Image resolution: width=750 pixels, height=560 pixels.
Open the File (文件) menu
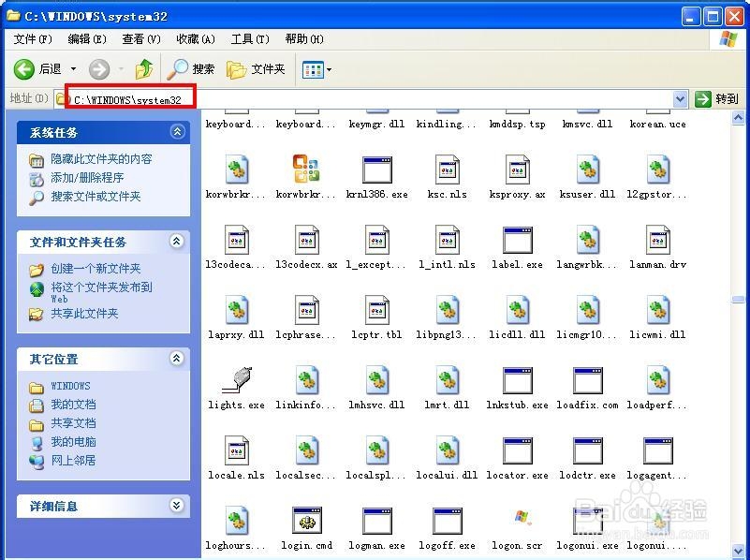[x=33, y=38]
